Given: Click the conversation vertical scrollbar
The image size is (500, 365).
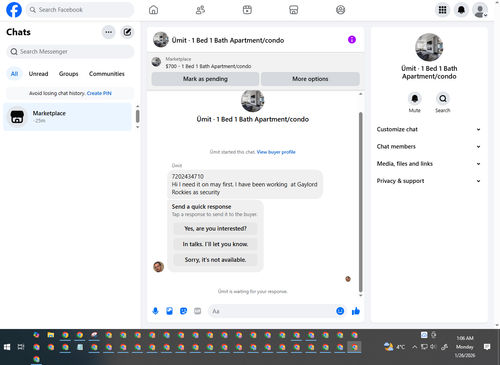Looking at the screenshot, I should [360, 202].
